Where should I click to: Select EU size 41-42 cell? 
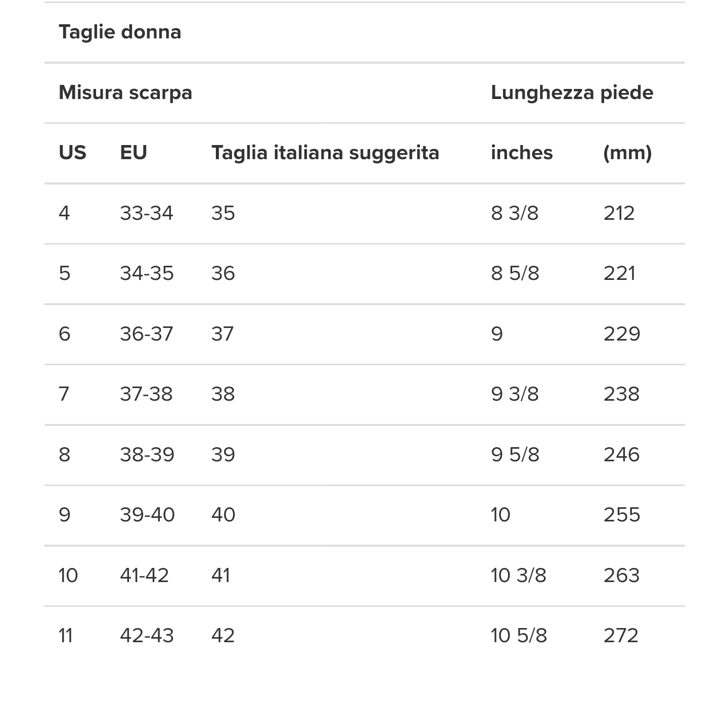pyautogui.click(x=144, y=575)
